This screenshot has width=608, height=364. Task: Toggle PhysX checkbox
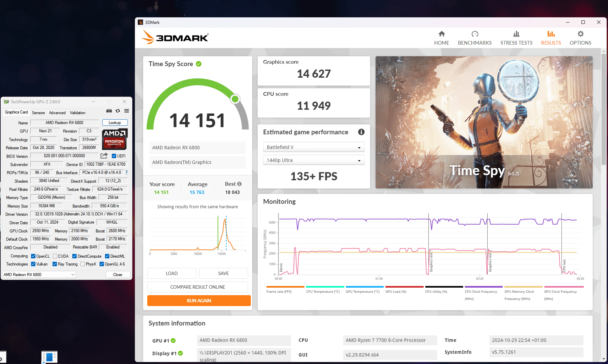(82, 264)
